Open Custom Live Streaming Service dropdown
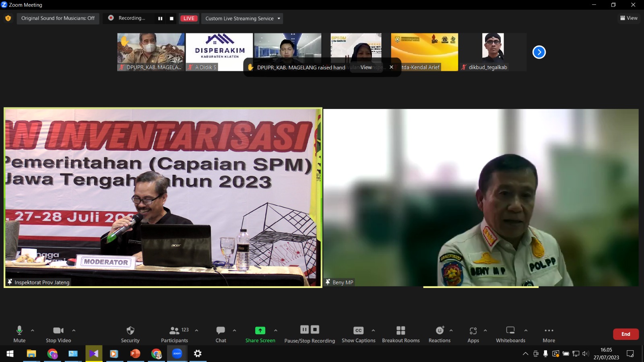Screen dimensions: 644x362 pyautogui.click(x=242, y=19)
